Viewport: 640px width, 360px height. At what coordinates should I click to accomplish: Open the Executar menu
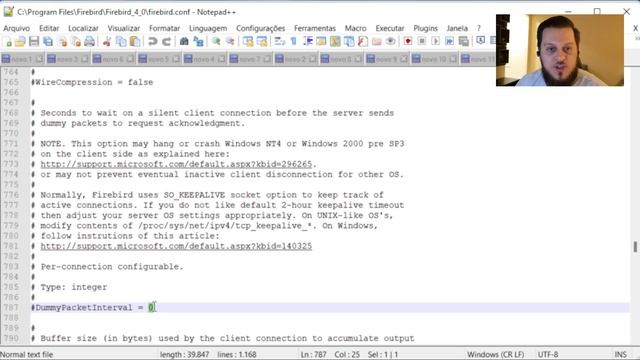(390, 28)
